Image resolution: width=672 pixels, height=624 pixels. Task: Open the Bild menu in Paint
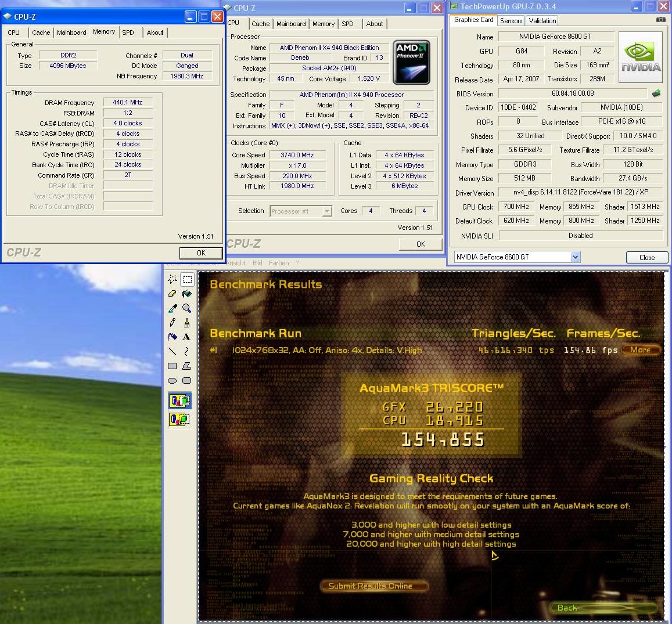point(257,263)
